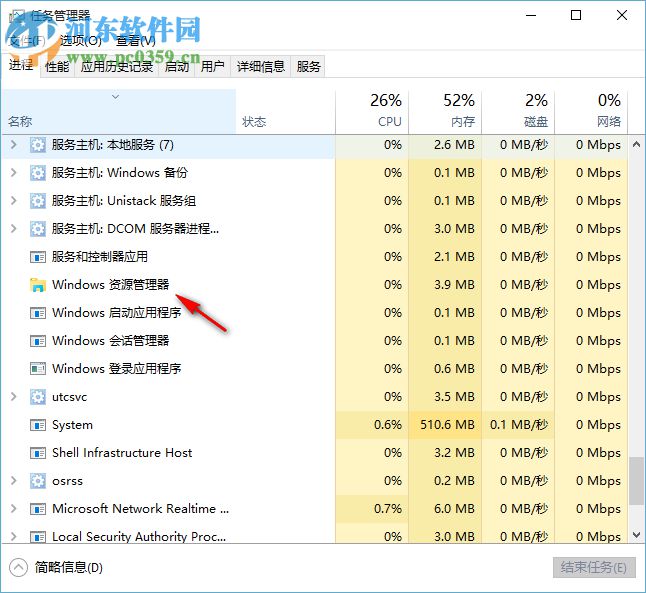Expand the utcsvc process row
Screen dimensions: 646x593
click(14, 397)
